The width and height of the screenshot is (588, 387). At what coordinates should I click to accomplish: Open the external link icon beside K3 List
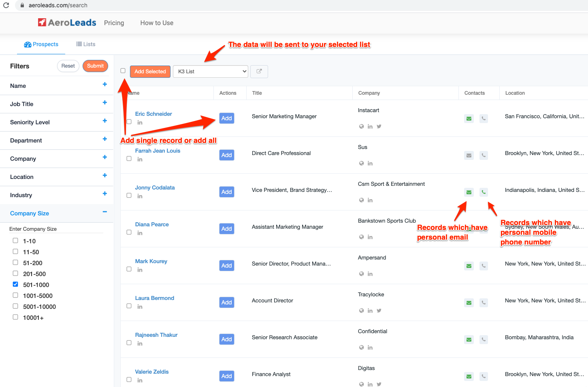(x=259, y=72)
